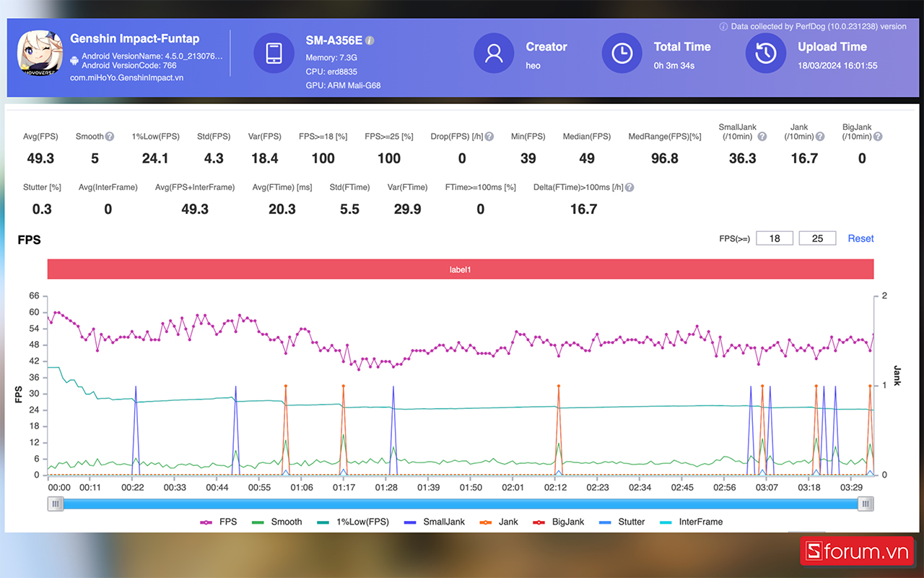The width and height of the screenshot is (924, 578).
Task: Open the help icon beside Smooth metric
Action: [110, 137]
